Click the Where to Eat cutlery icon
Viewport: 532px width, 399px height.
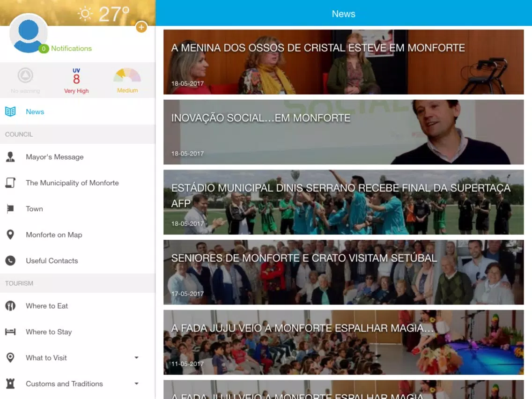(10, 306)
